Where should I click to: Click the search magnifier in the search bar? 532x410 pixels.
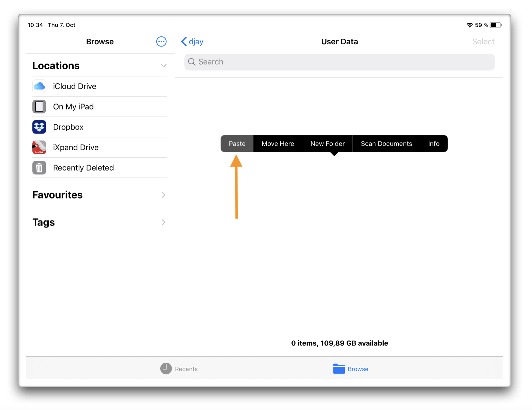[x=192, y=62]
